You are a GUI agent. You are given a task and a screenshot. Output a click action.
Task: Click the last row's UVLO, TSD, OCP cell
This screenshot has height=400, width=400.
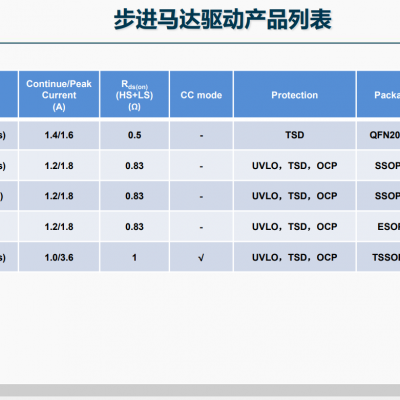coord(295,257)
